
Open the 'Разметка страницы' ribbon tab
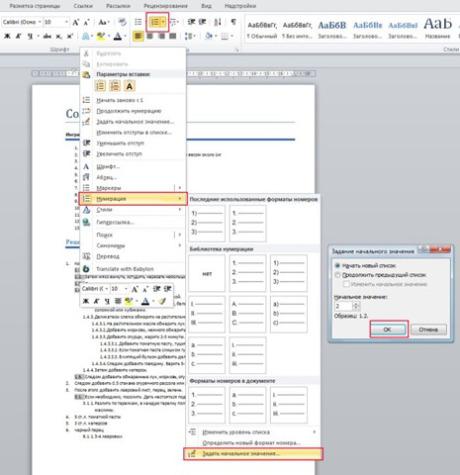coord(35,6)
